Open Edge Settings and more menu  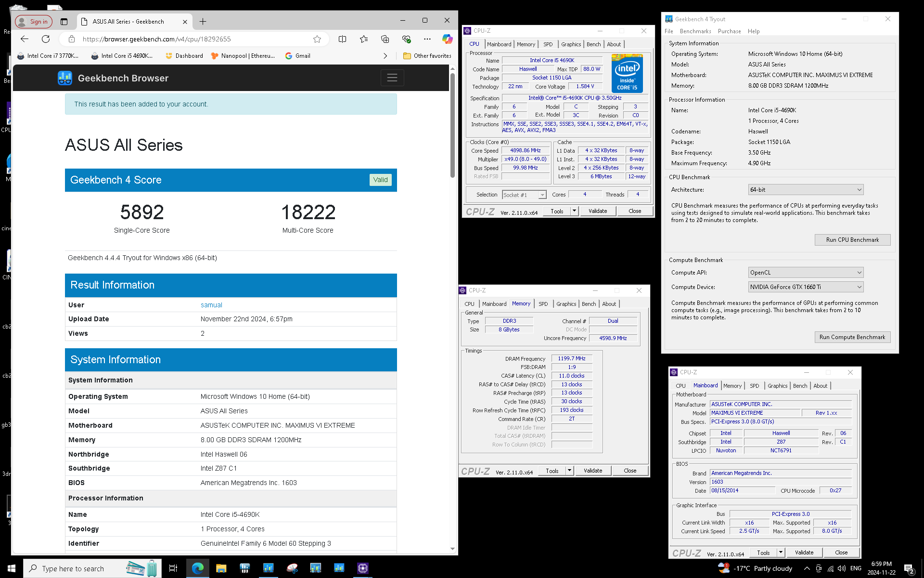tap(427, 39)
